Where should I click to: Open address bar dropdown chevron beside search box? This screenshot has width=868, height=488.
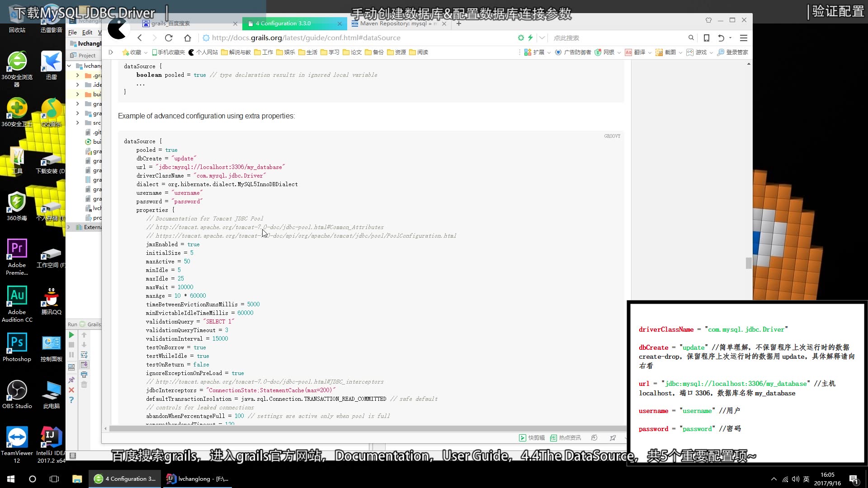[542, 38]
